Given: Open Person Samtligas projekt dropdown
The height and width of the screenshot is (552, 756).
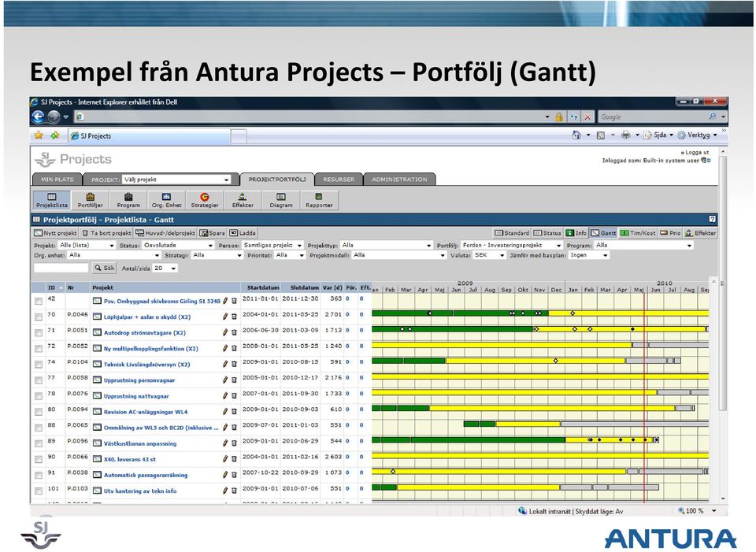Looking at the screenshot, I should (x=272, y=246).
